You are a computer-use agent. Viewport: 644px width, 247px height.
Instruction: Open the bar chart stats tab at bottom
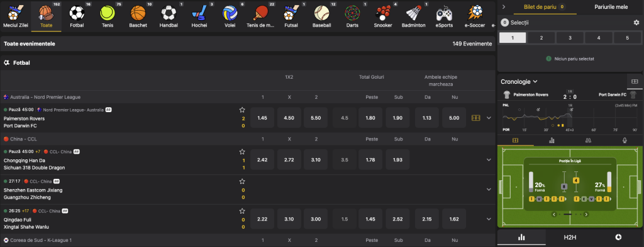click(521, 237)
